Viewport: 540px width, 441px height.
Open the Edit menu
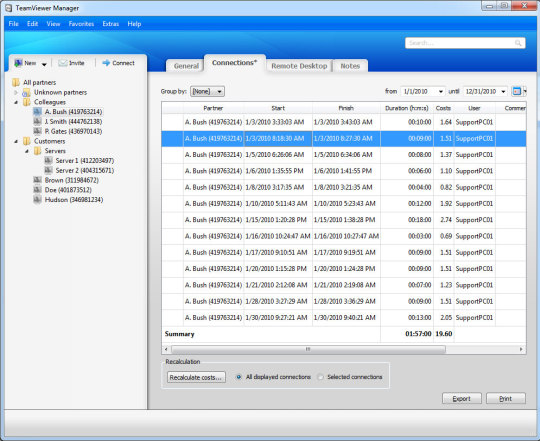click(32, 24)
